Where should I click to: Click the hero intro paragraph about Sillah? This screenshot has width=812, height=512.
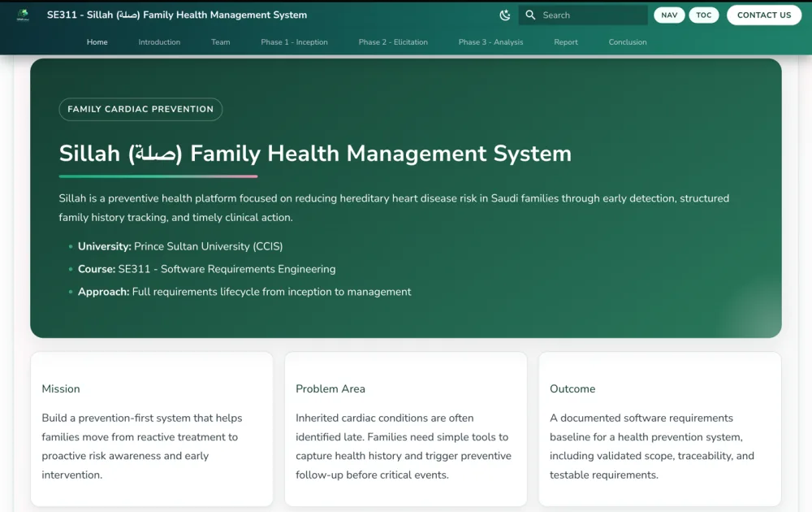pyautogui.click(x=394, y=208)
